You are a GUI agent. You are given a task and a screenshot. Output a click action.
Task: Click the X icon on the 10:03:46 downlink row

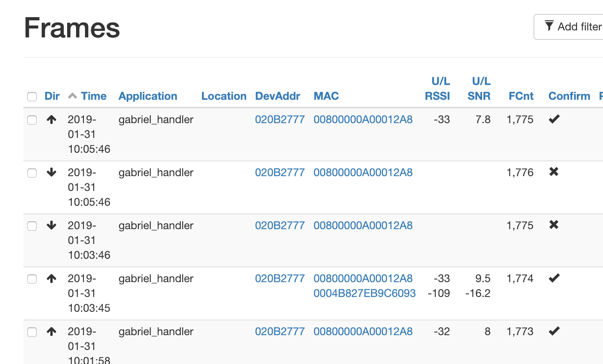(554, 225)
